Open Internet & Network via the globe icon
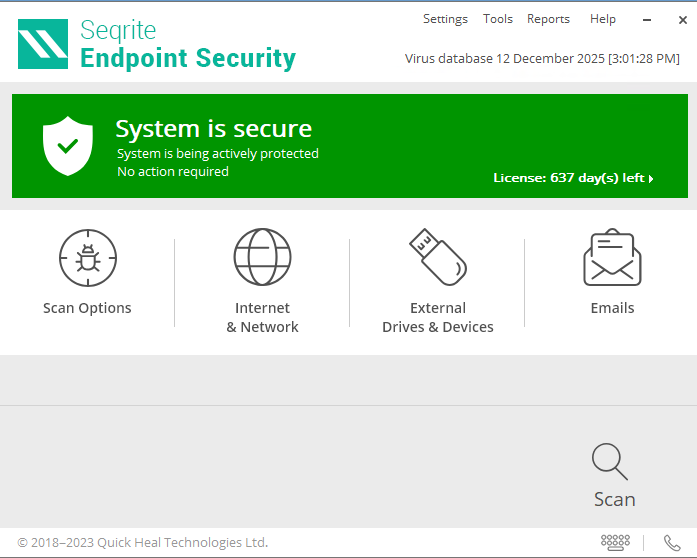This screenshot has width=697, height=558. coord(262,258)
